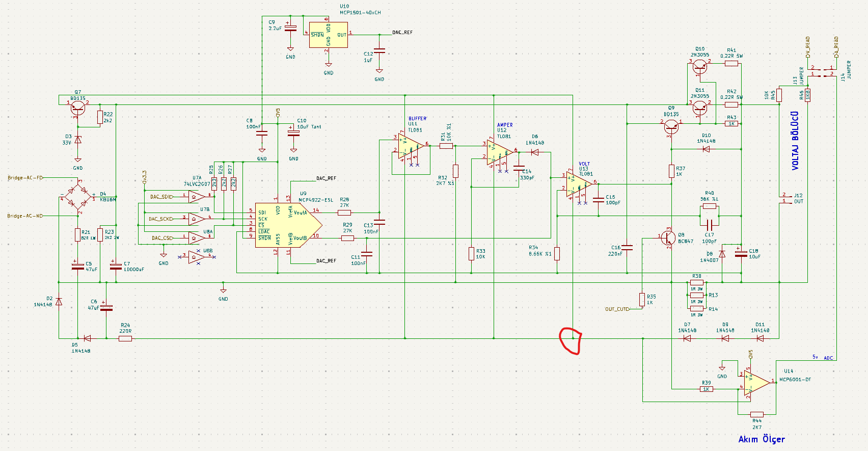868x451 pixels.
Task: Select the R43 1K resistor
Action: tap(731, 123)
